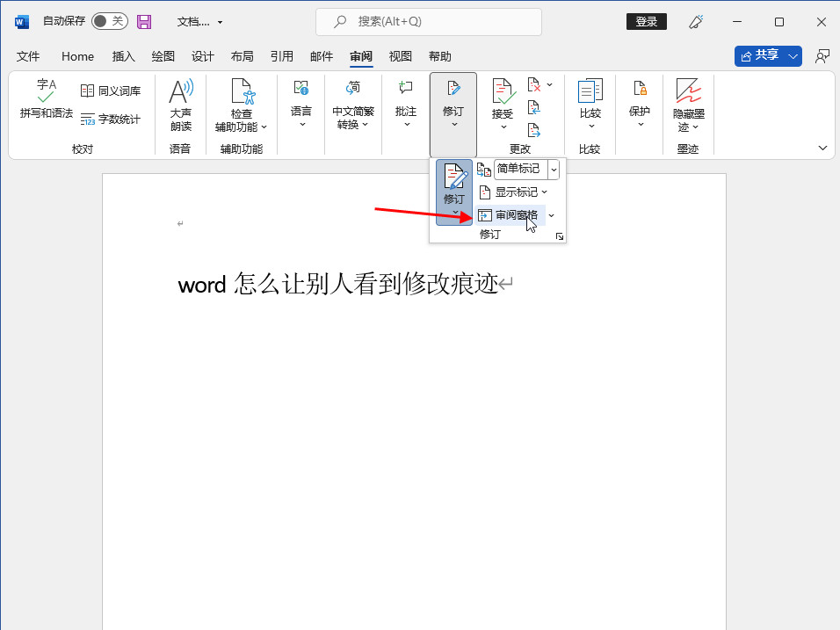
Task: Click the empty first paragraph mark
Action: pos(180,223)
